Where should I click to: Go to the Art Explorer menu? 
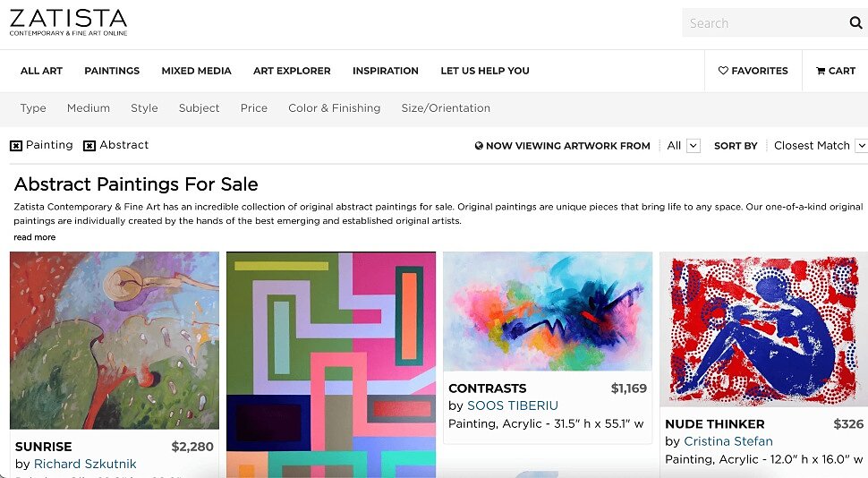point(292,71)
